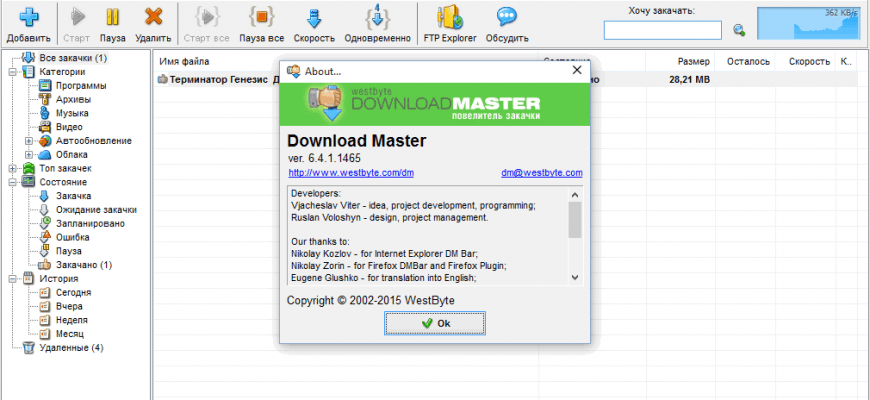The height and width of the screenshot is (400, 870).
Task: Select the Ошибка state item
Action: point(73,237)
